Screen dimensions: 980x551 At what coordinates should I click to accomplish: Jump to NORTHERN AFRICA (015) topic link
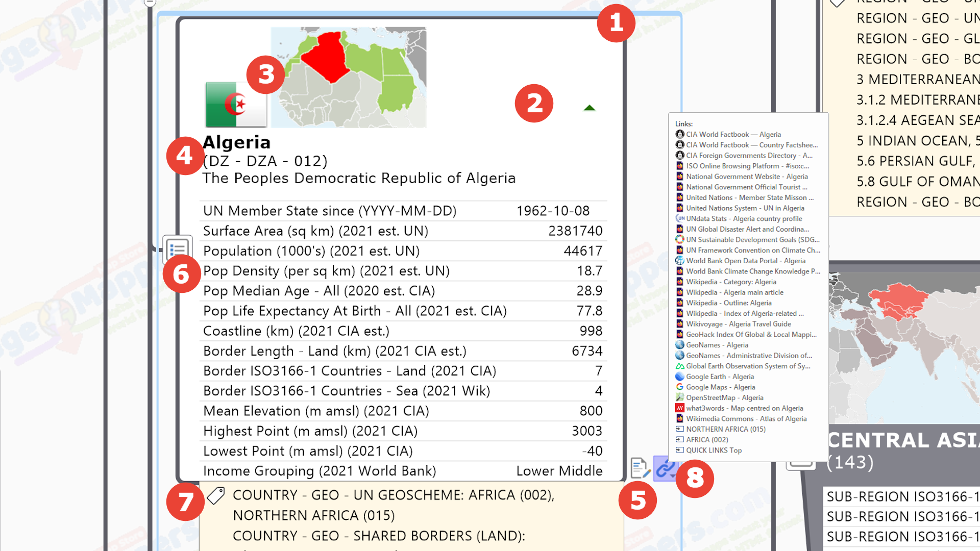(725, 429)
